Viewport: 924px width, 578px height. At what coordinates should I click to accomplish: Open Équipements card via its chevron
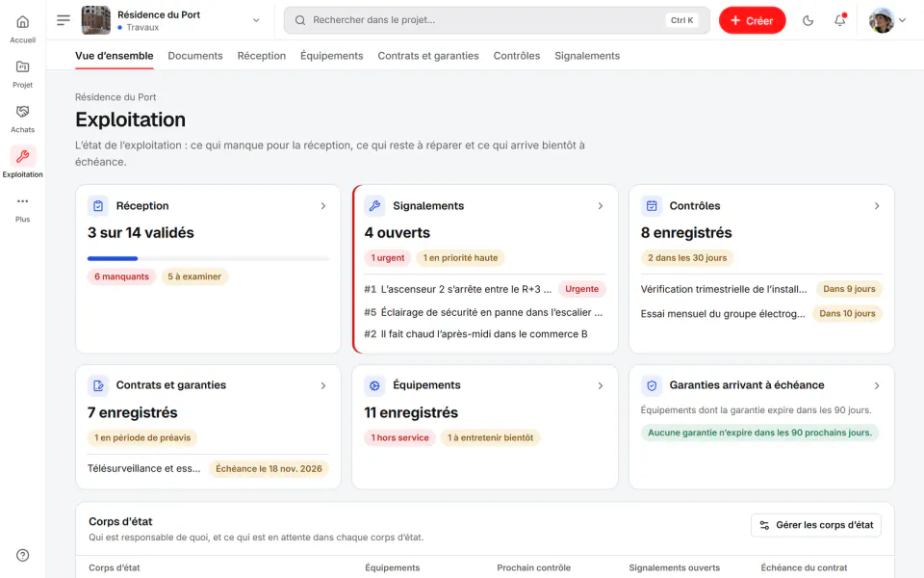coord(600,385)
